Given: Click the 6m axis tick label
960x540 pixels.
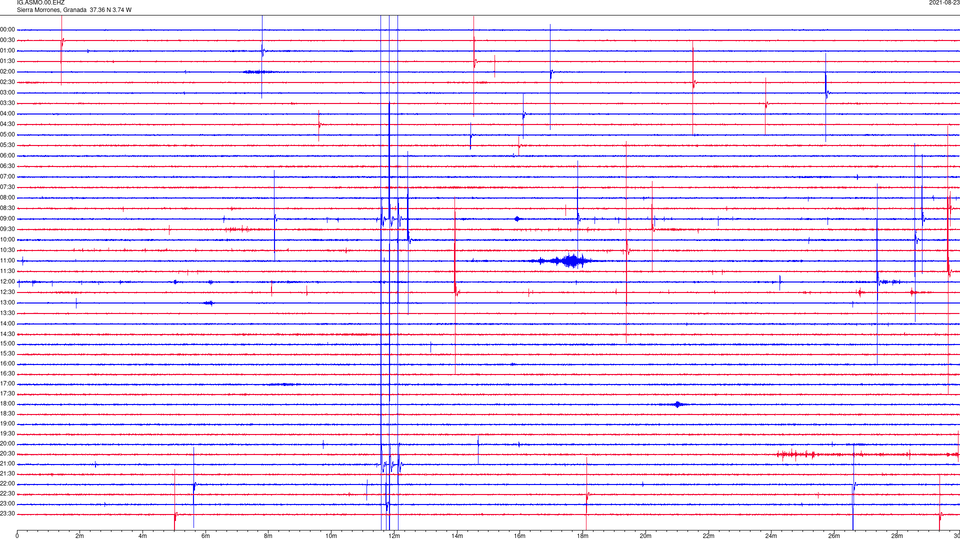Looking at the screenshot, I should [205, 536].
